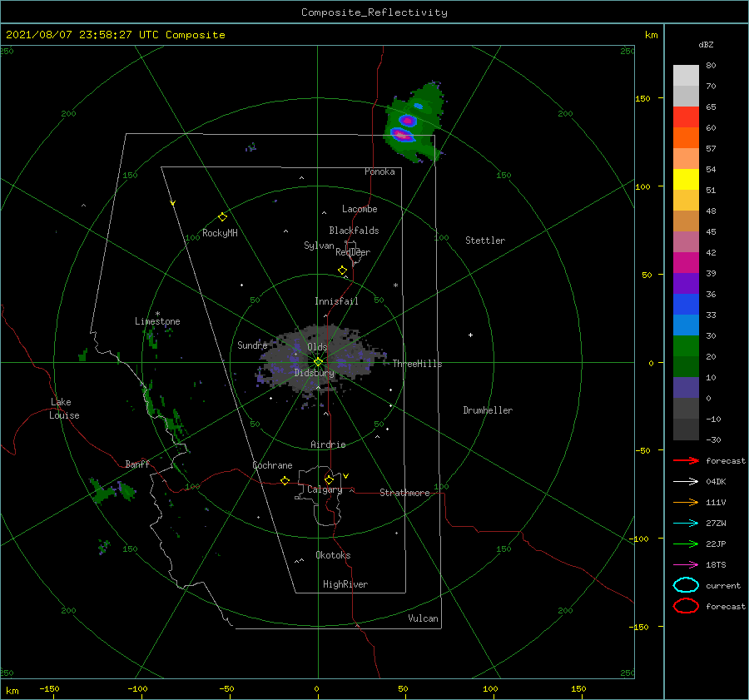Click the Didsbury town label

point(314,373)
